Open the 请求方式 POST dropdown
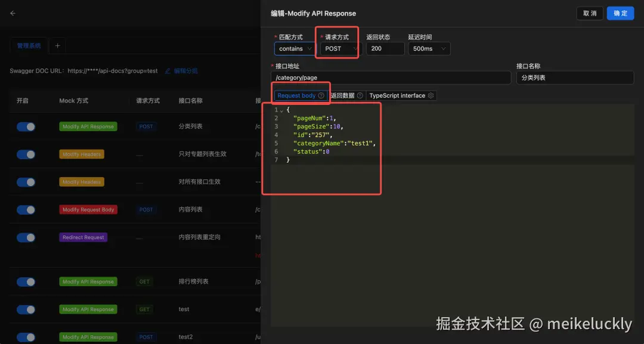Screen dimensions: 644x344 pos(338,48)
